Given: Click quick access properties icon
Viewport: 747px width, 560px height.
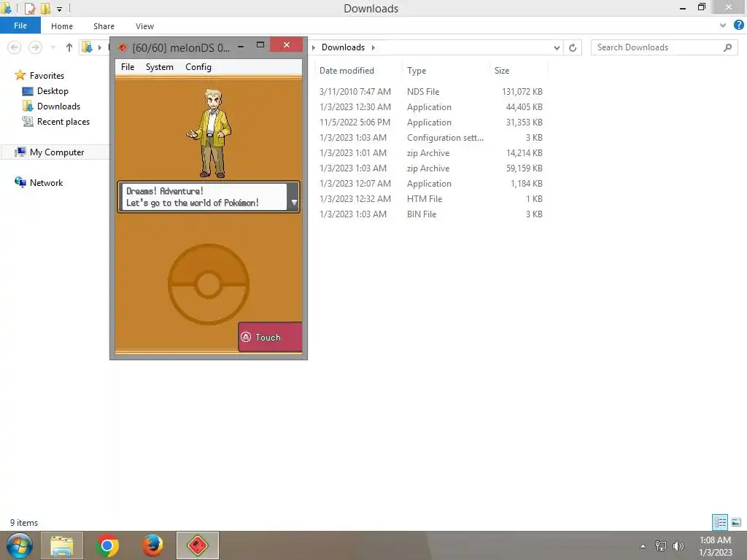Looking at the screenshot, I should coord(29,9).
